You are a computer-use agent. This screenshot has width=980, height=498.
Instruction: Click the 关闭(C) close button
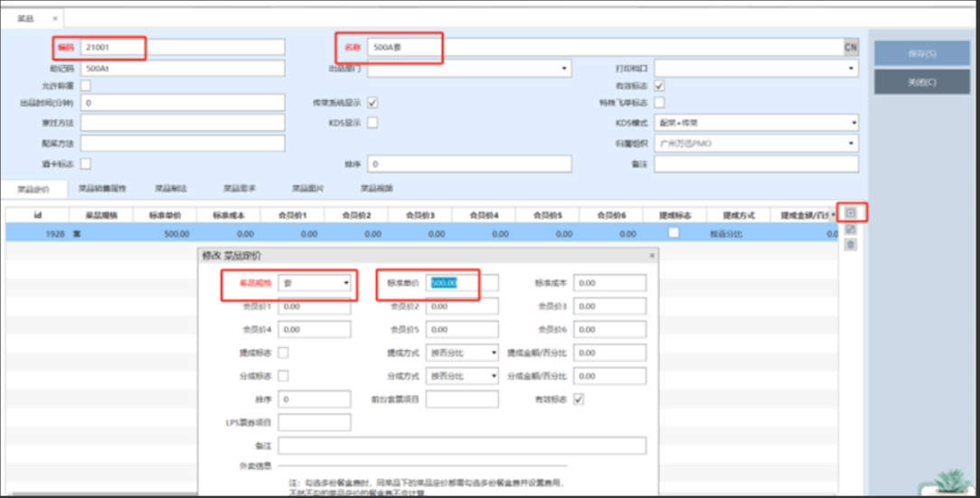point(921,82)
